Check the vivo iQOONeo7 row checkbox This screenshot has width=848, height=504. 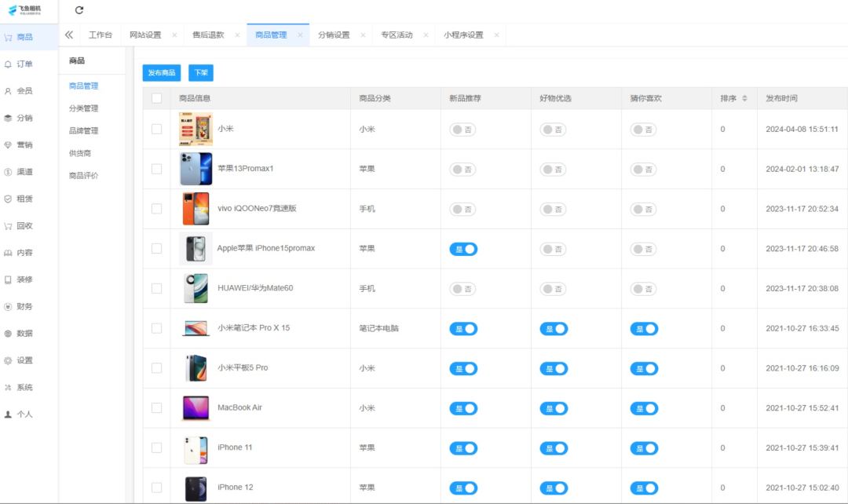156,209
